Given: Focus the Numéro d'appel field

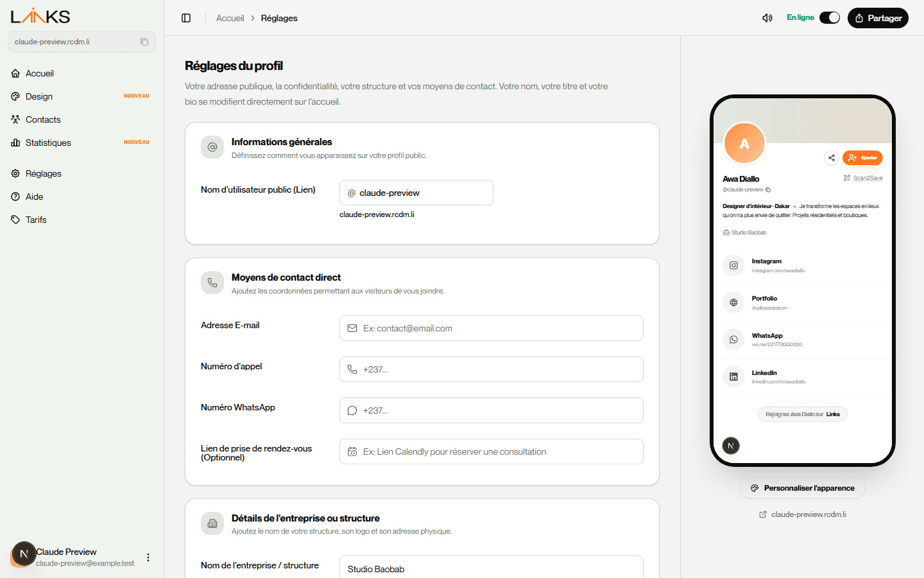Looking at the screenshot, I should pyautogui.click(x=492, y=369).
